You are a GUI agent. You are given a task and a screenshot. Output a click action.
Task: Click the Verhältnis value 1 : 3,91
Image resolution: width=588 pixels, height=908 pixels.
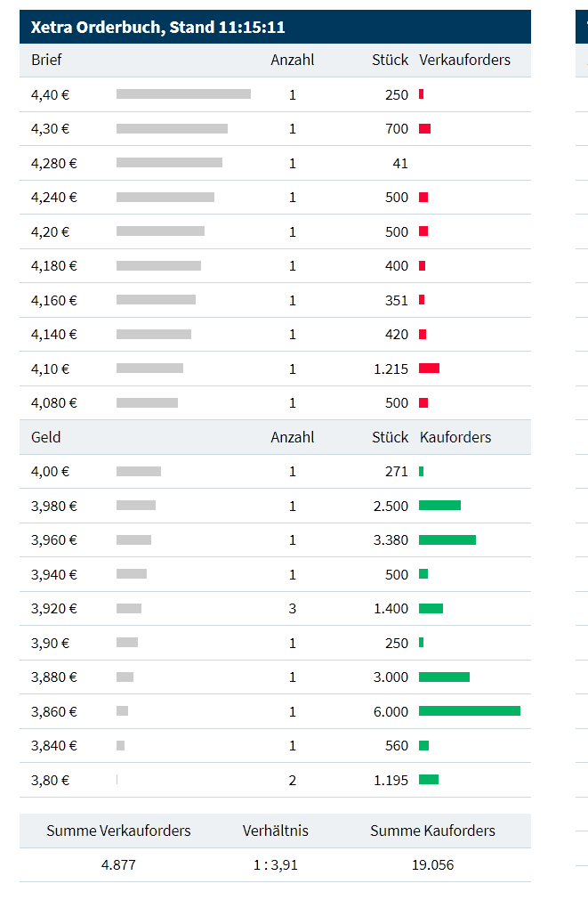click(x=276, y=864)
